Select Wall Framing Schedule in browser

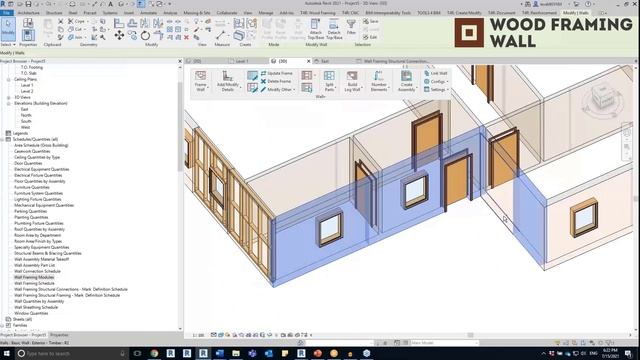click(34, 283)
